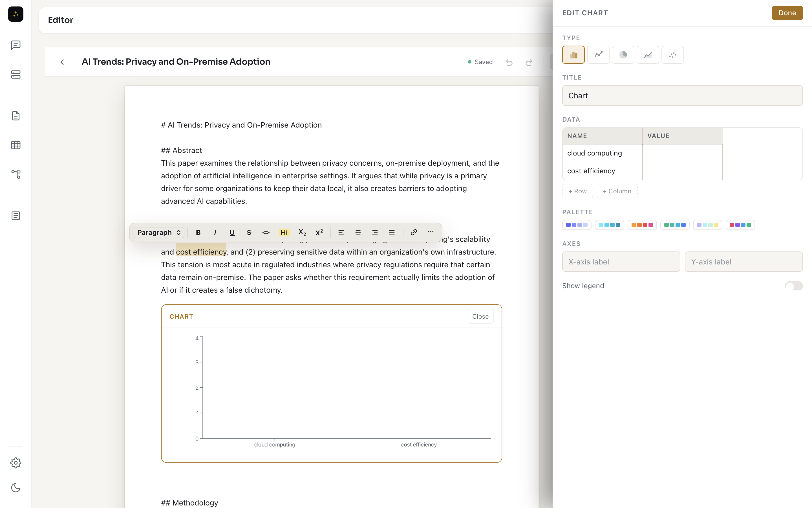Apply superscript formatting
812x508 pixels.
[319, 233]
